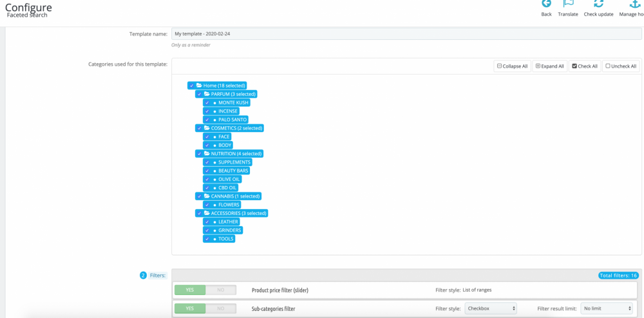The height and width of the screenshot is (318, 644).
Task: Uncheck the LEATHER checkbox
Action: 207,221
